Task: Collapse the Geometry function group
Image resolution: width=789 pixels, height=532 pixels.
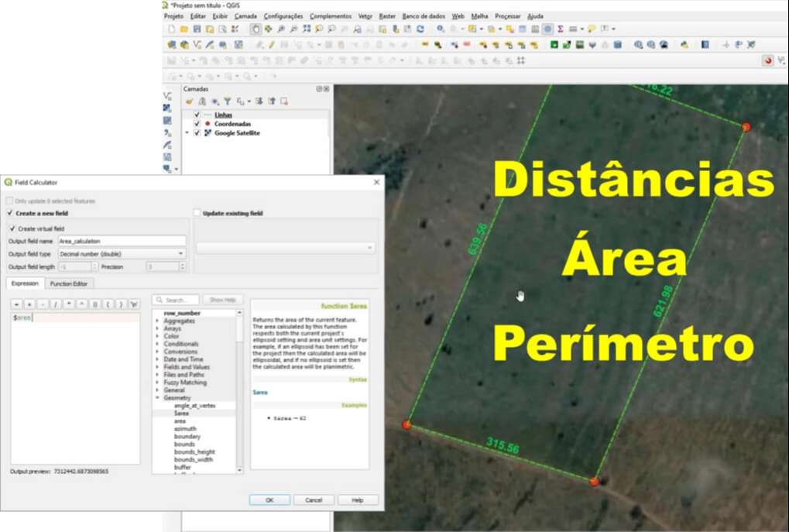Action: 157,397
